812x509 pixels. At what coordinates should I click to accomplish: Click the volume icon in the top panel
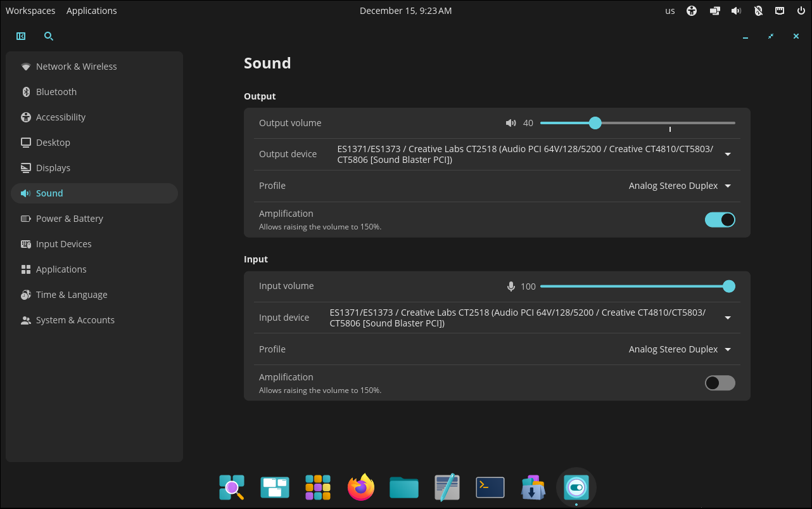tap(736, 10)
